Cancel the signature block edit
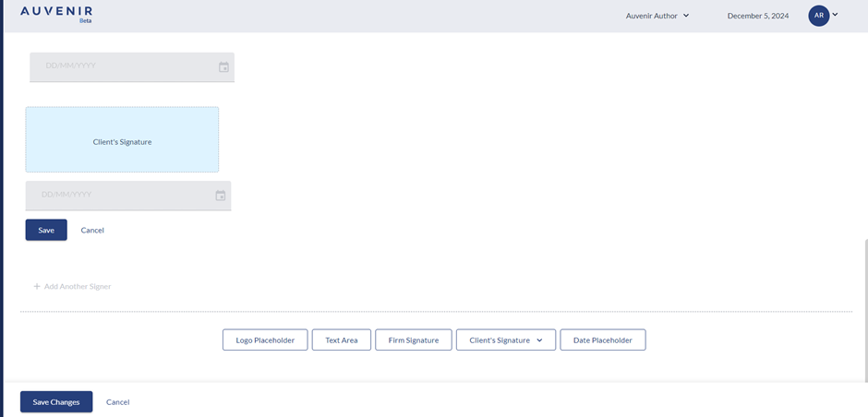Viewport: 868px width, 417px height. [92, 230]
